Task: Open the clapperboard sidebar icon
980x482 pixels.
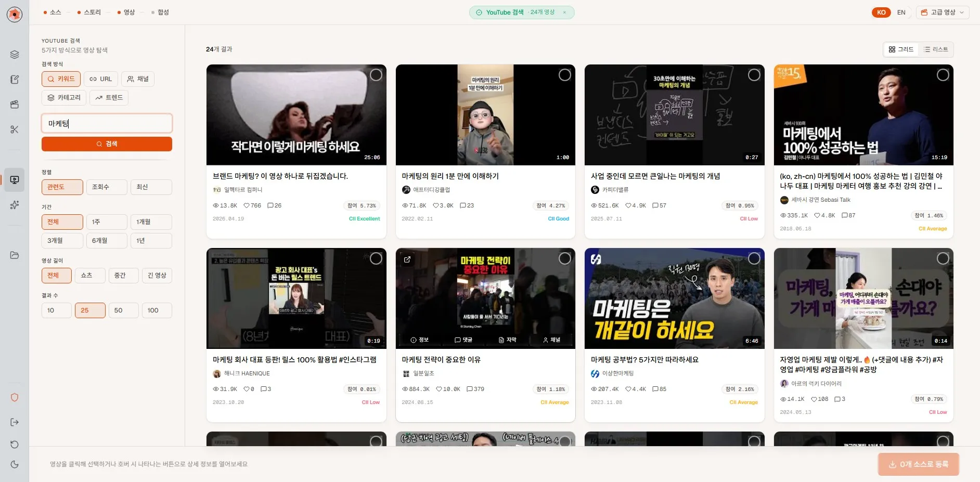Action: (x=15, y=105)
